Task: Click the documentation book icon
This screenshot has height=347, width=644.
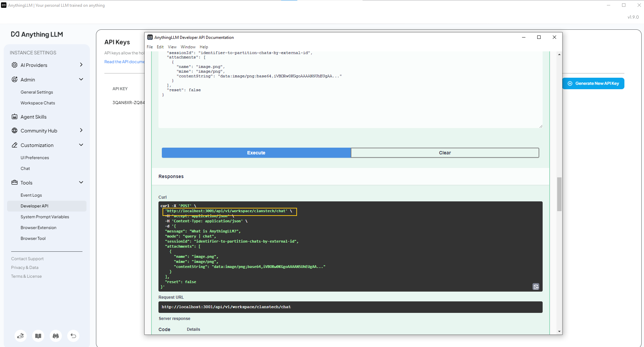Action: tap(38, 336)
